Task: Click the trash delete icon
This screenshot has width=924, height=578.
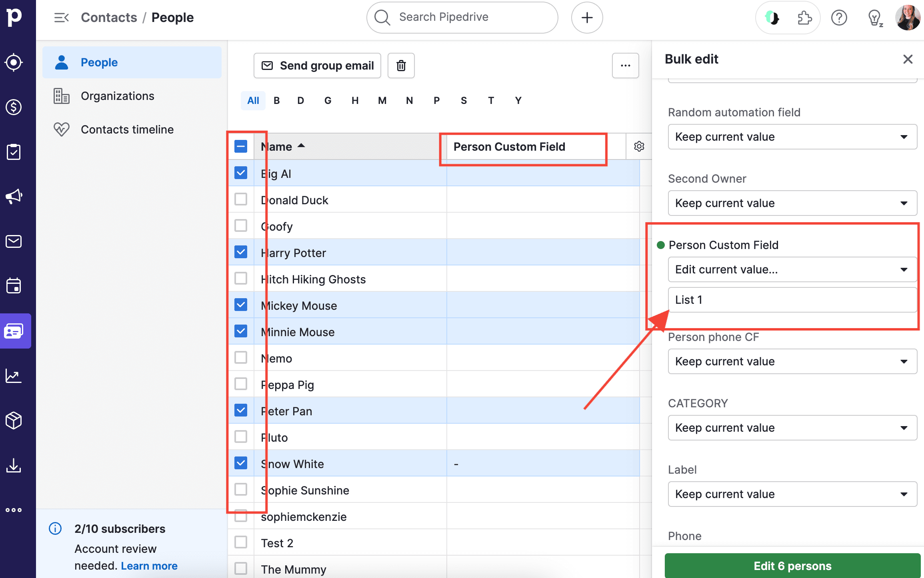Action: pyautogui.click(x=401, y=66)
